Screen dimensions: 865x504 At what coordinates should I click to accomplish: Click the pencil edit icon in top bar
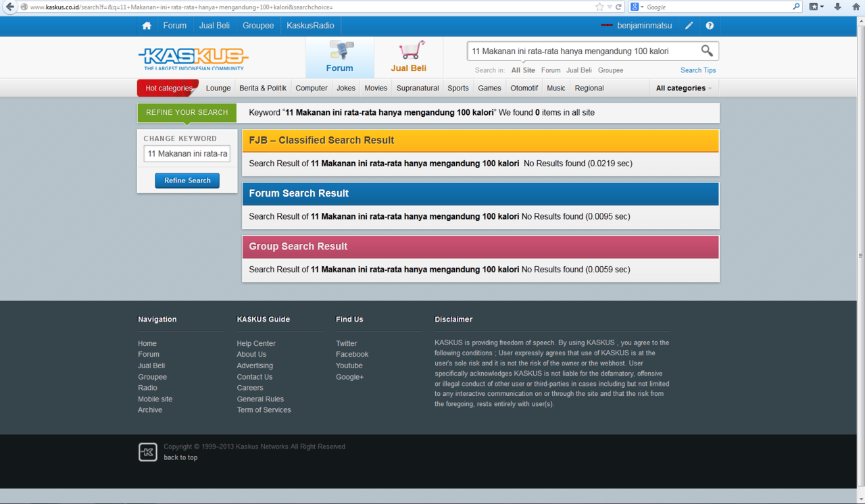[689, 26]
